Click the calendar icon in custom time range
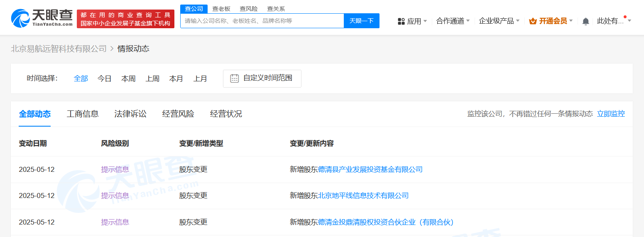The image size is (644, 237). [x=235, y=78]
